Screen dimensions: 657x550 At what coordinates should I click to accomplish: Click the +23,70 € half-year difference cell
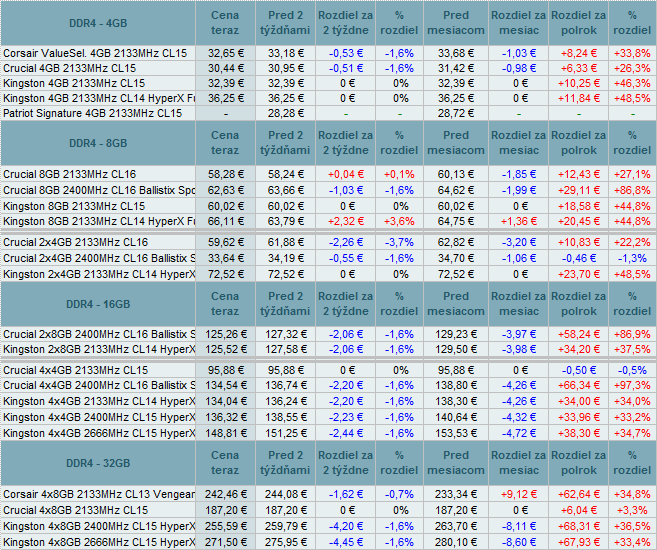click(578, 274)
